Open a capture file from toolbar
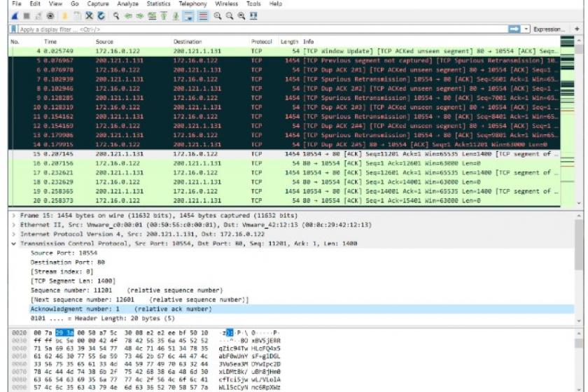This screenshot has height=392, width=588. coord(64,16)
